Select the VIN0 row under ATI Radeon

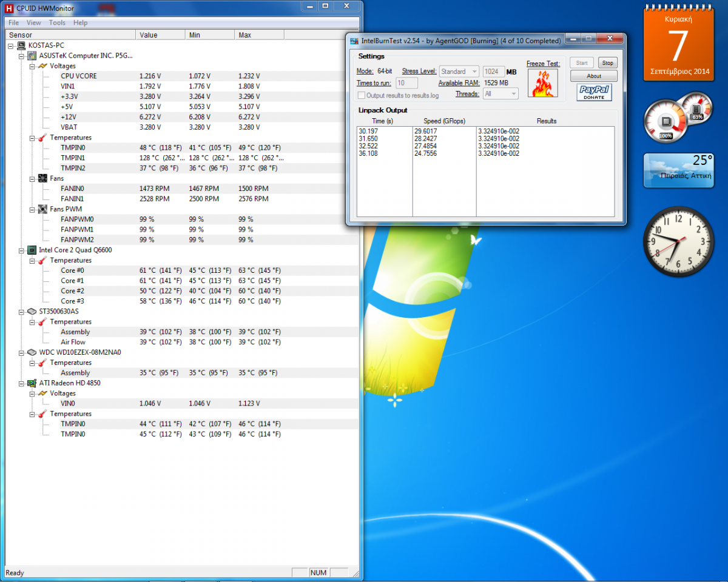tap(182, 403)
